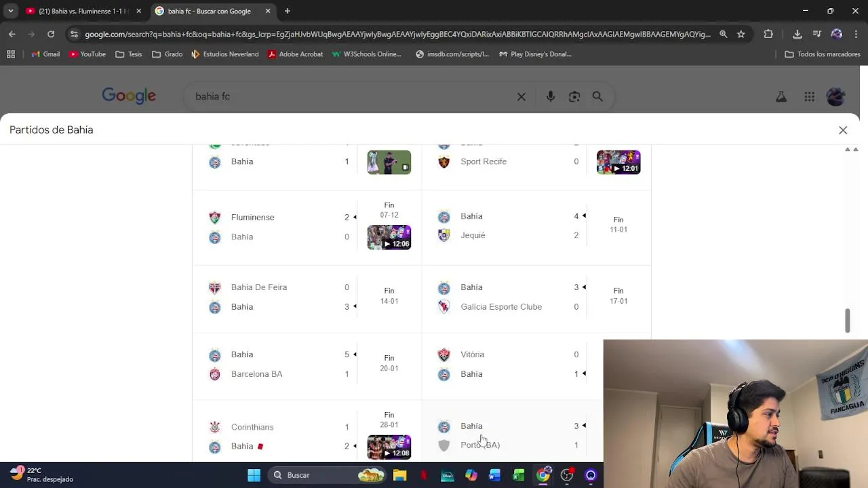Viewport: 868px width, 488px height.
Task: Clear the search field with the X
Action: click(521, 96)
